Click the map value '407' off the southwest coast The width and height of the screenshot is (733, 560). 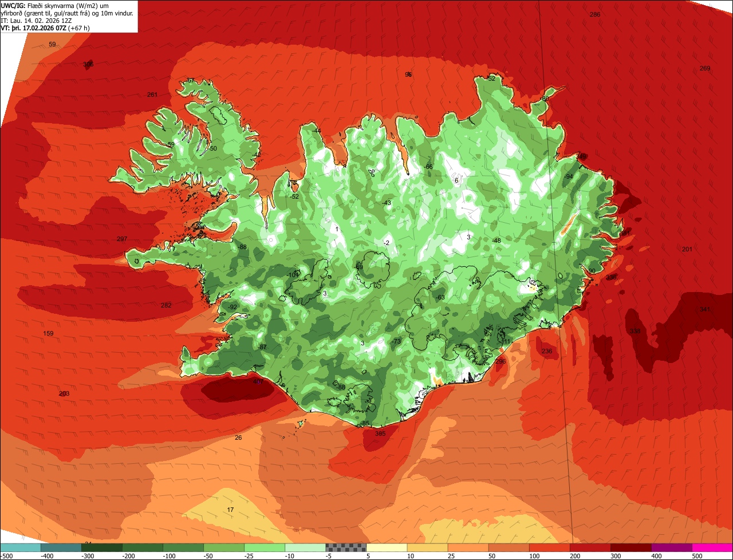click(x=258, y=381)
